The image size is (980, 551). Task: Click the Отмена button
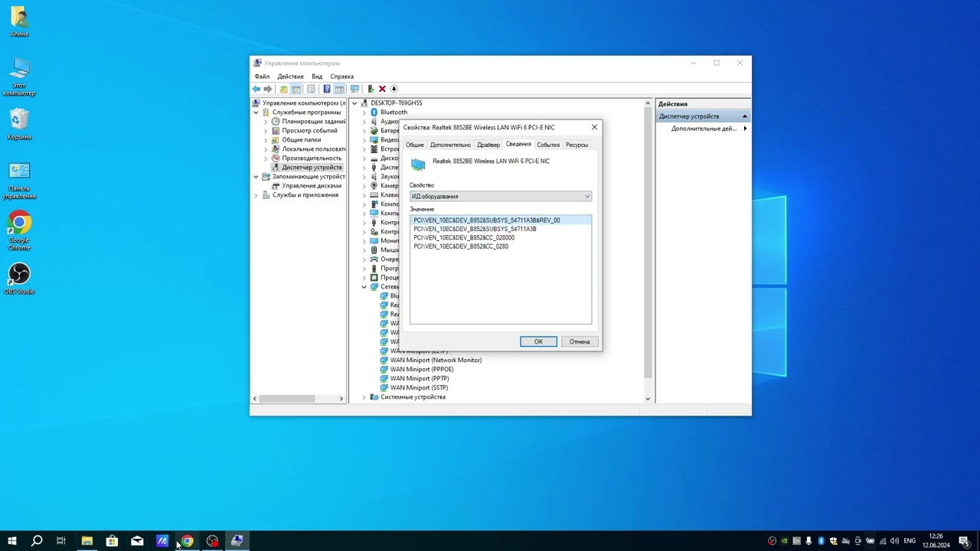point(580,341)
